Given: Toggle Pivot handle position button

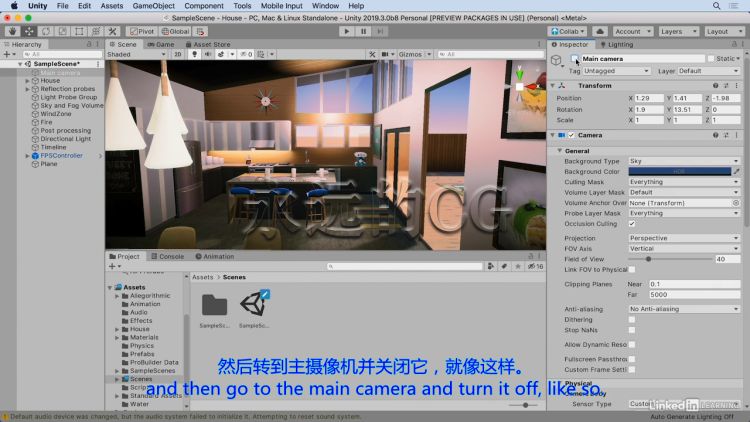Looking at the screenshot, I should tap(142, 31).
